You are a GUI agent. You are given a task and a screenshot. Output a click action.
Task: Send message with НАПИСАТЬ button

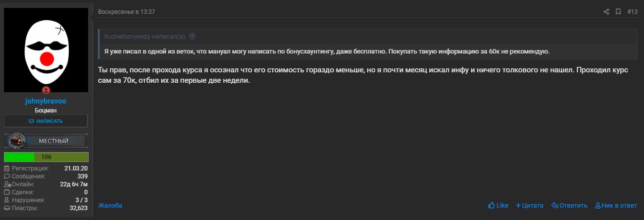[x=46, y=121]
